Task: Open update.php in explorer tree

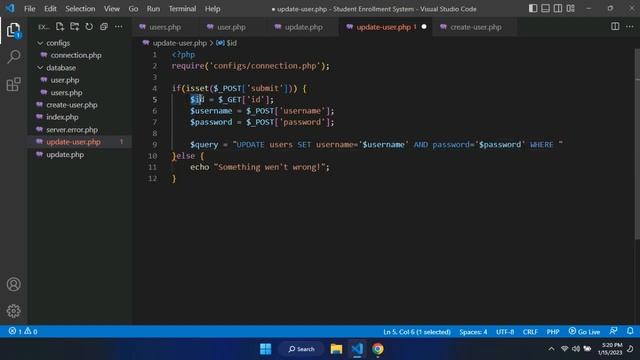Action: pos(65,155)
